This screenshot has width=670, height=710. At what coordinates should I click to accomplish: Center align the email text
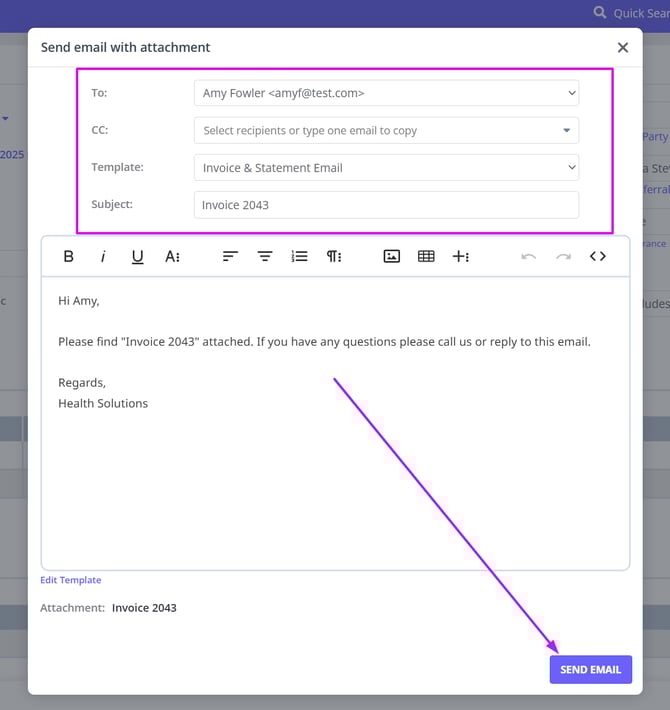(x=265, y=256)
